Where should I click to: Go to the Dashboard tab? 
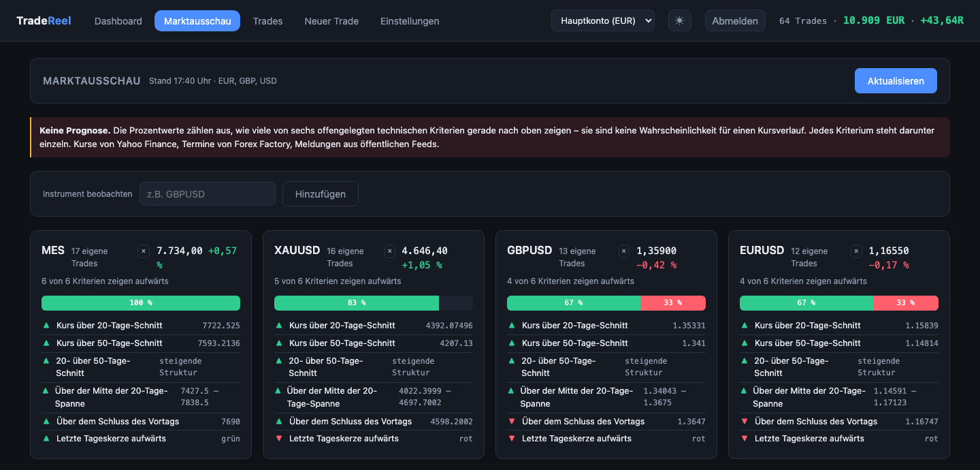[x=118, y=21]
